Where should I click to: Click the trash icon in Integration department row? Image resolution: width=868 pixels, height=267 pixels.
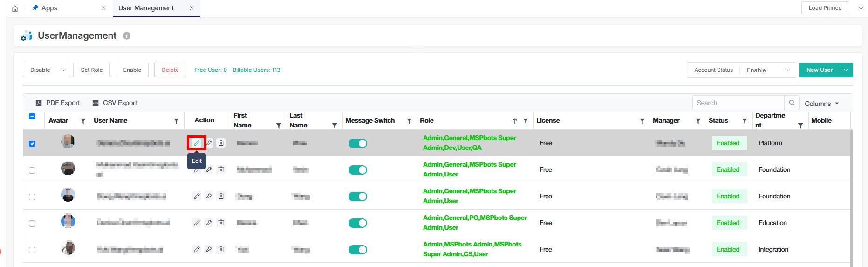221,249
